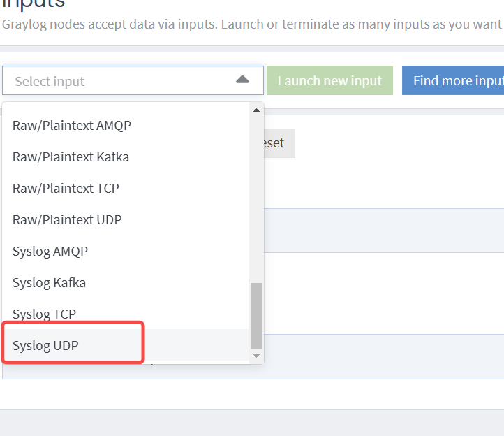This screenshot has width=504, height=436.
Task: Click the partially hidden Reset button
Action: [x=279, y=143]
